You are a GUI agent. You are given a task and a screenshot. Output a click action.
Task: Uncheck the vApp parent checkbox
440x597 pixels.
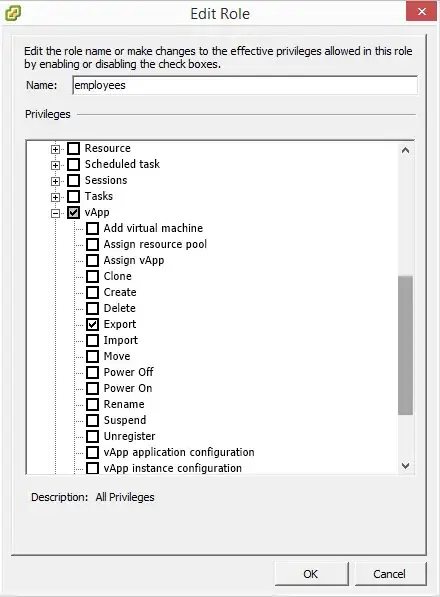pos(73,212)
